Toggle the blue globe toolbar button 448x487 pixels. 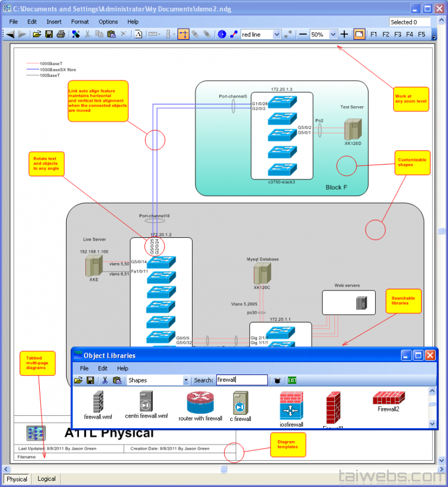(x=222, y=34)
